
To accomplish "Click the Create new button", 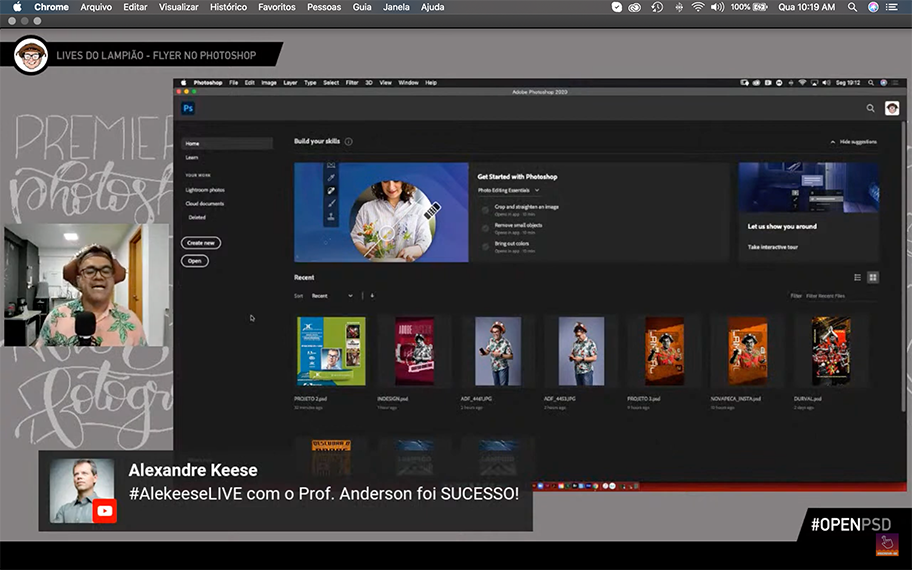I will [x=201, y=243].
